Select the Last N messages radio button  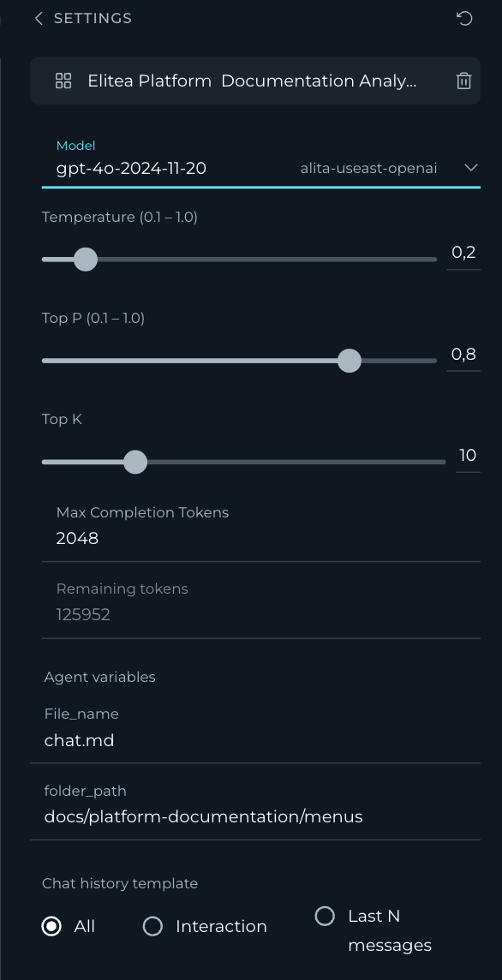pos(325,917)
